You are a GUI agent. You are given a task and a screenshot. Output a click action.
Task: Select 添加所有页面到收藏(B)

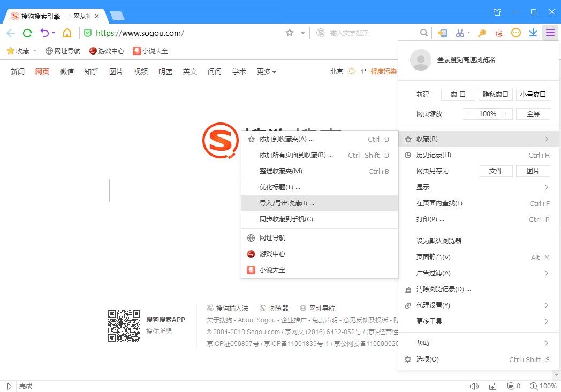point(320,156)
